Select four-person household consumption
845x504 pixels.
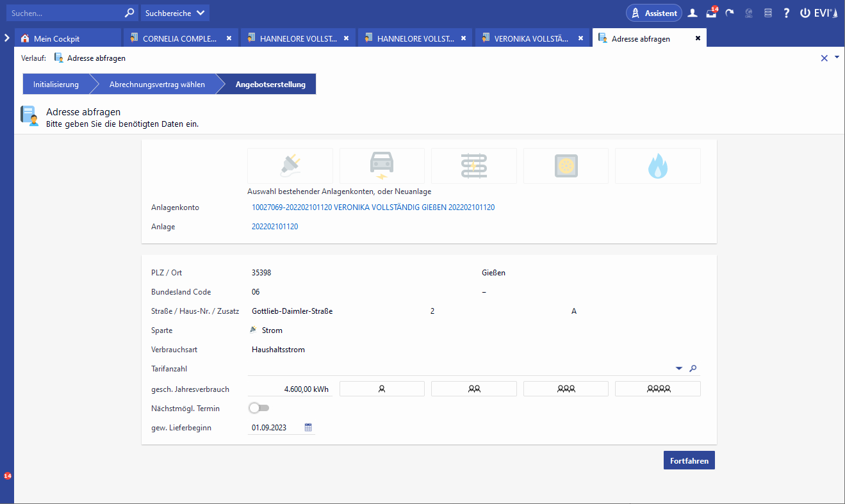pos(657,389)
